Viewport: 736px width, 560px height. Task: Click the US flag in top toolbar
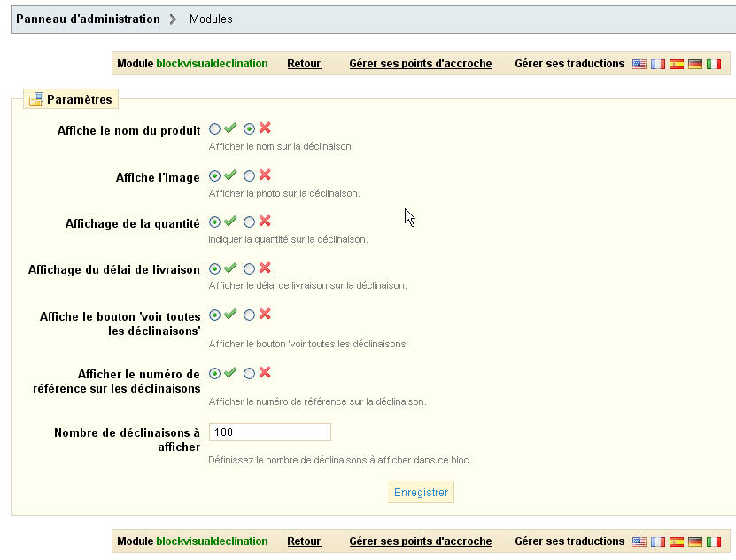(x=639, y=64)
